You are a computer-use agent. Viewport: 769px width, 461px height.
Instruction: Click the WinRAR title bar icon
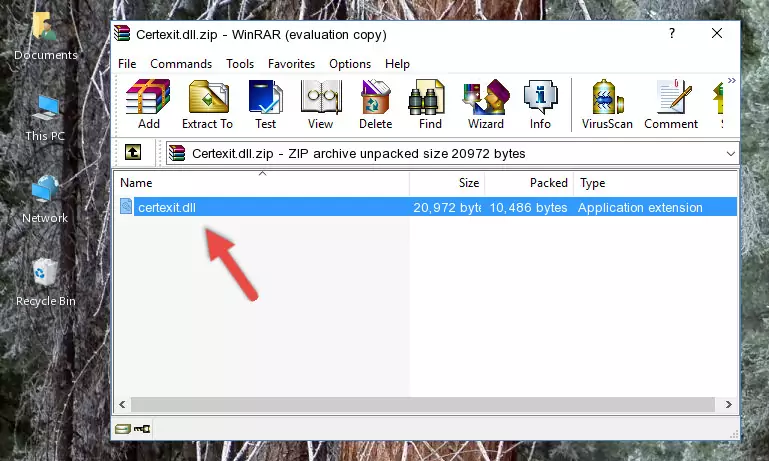coord(123,34)
